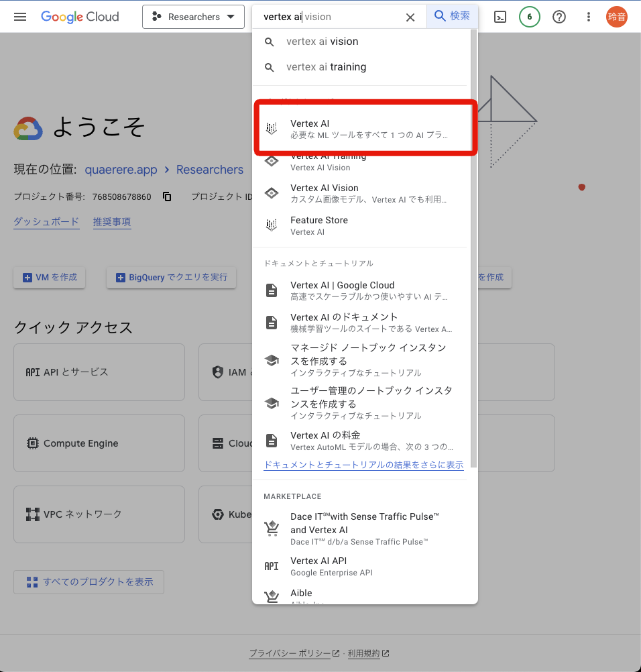Click 'VM を作成' button
This screenshot has width=641, height=672.
coord(49,277)
